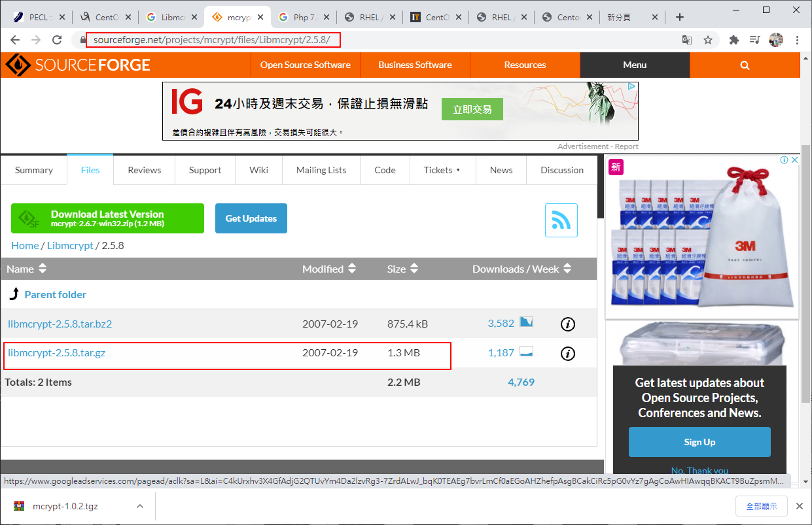The width and height of the screenshot is (812, 525).
Task: Sort files by Modified column
Action: pos(329,269)
